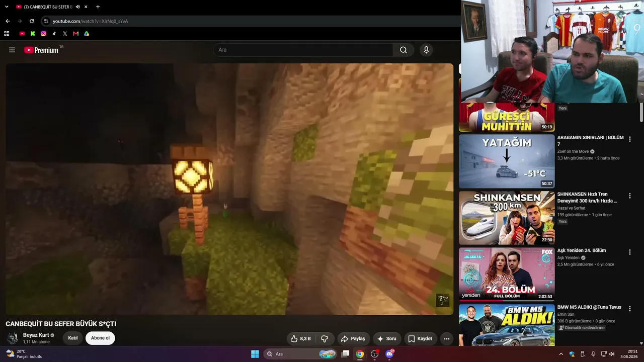Dislike the video with thumbs down
Viewport: 644px width, 362px height.
[325, 339]
